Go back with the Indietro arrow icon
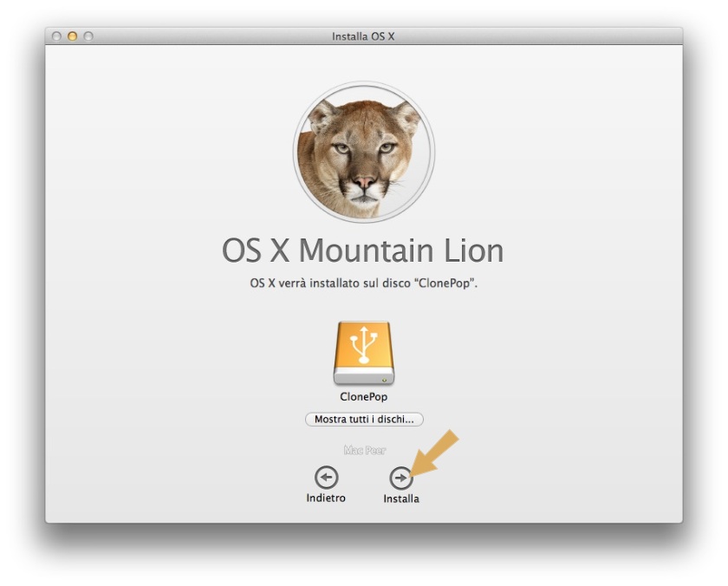The width and height of the screenshot is (728, 586). click(327, 478)
